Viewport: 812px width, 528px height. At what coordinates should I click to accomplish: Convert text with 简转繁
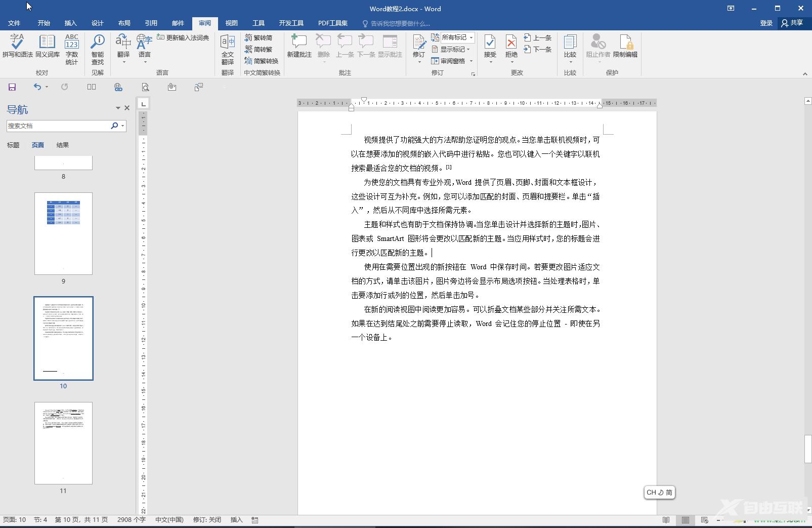tap(259, 49)
